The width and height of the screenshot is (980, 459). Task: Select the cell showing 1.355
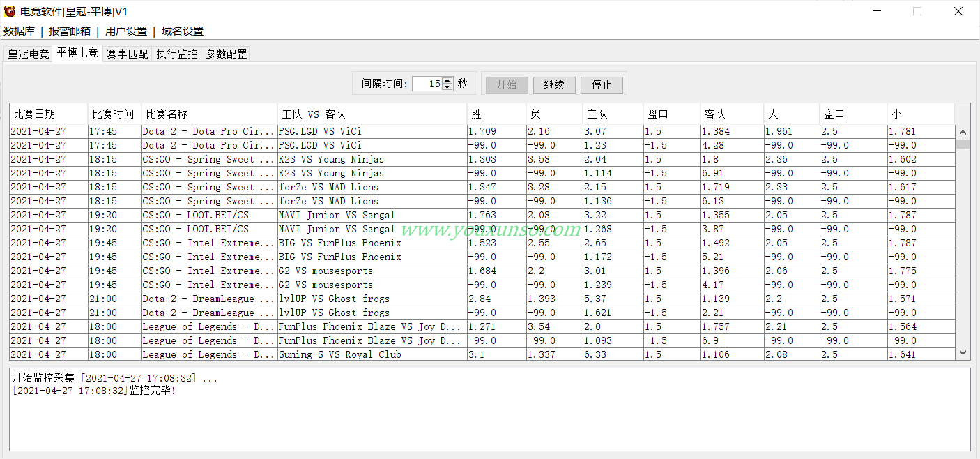[x=732, y=215]
